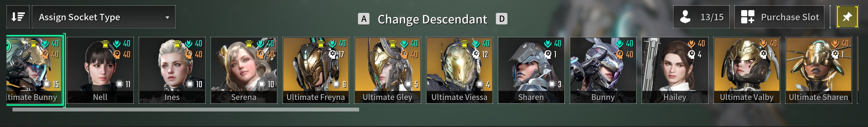Click the sort order icon
This screenshot has height=127, width=868.
18,17
